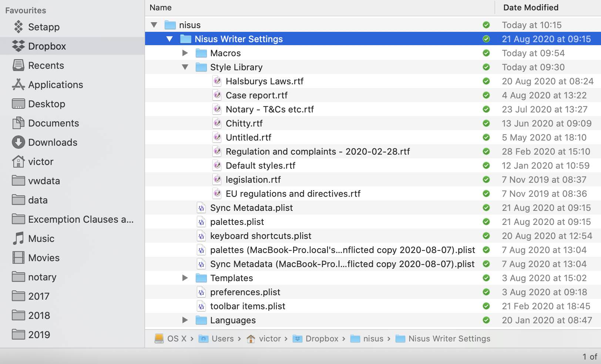The height and width of the screenshot is (364, 601).
Task: Open the Downloads sidebar icon
Action: coord(18,142)
